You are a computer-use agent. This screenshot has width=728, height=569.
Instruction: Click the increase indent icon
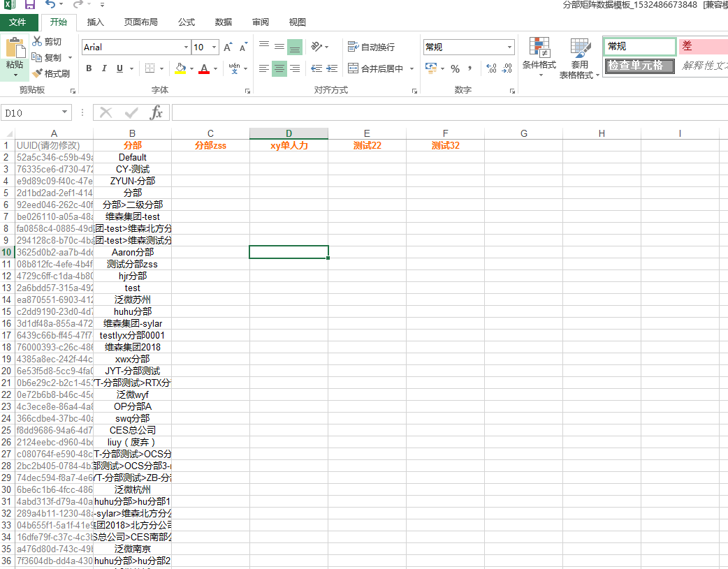pos(332,68)
